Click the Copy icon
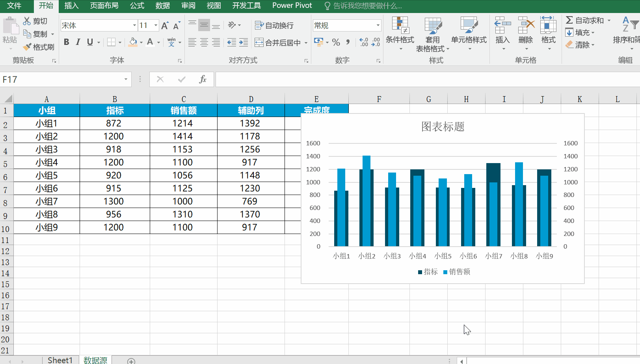The height and width of the screenshot is (364, 640). click(27, 34)
